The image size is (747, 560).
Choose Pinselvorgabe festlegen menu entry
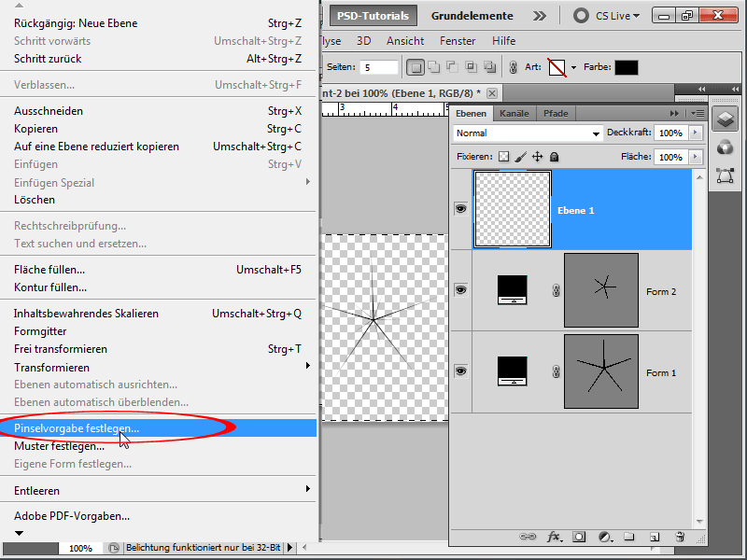coord(158,428)
